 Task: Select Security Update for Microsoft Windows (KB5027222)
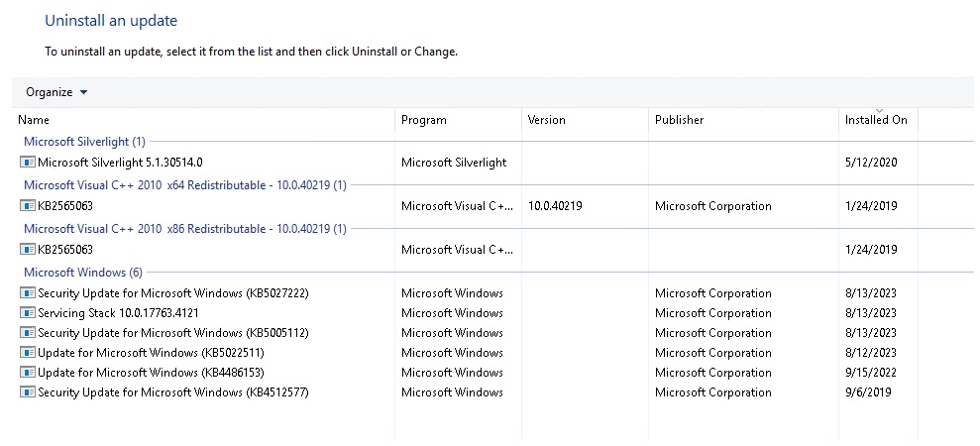pos(173,292)
